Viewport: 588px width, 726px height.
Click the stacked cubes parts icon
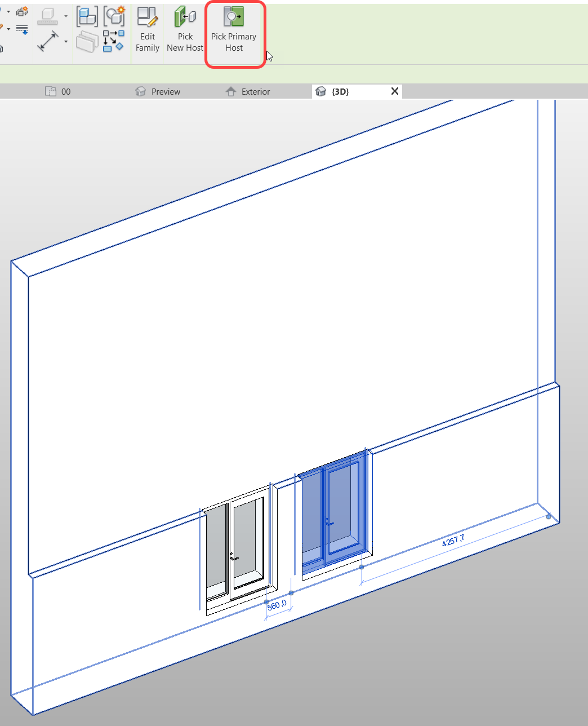point(87,16)
